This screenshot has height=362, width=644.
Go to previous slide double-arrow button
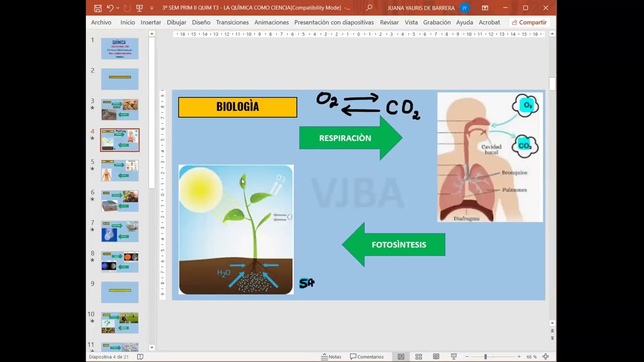(x=552, y=331)
